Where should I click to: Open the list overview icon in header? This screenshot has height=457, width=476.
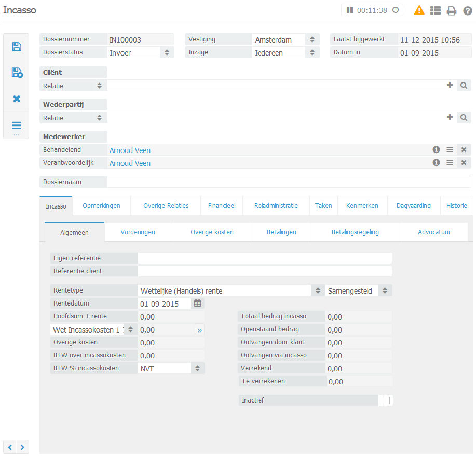436,10
